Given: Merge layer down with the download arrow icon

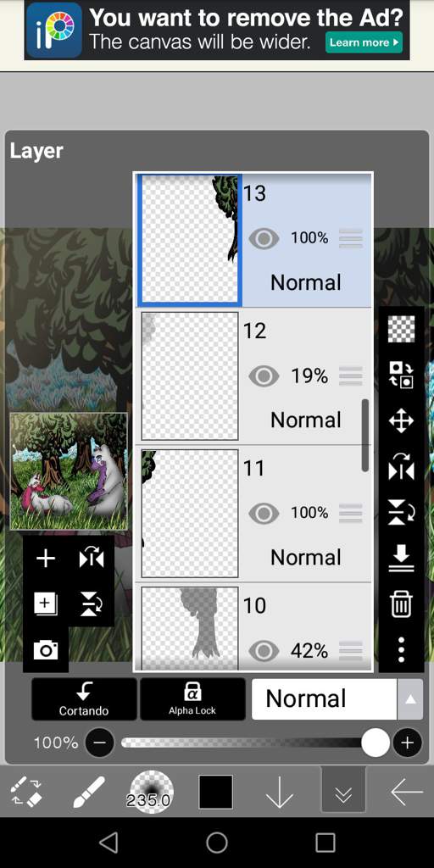Looking at the screenshot, I should click(x=401, y=558).
